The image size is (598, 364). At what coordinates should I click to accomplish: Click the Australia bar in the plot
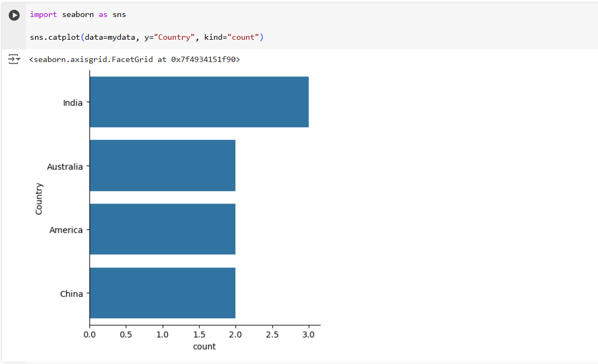tap(162, 166)
